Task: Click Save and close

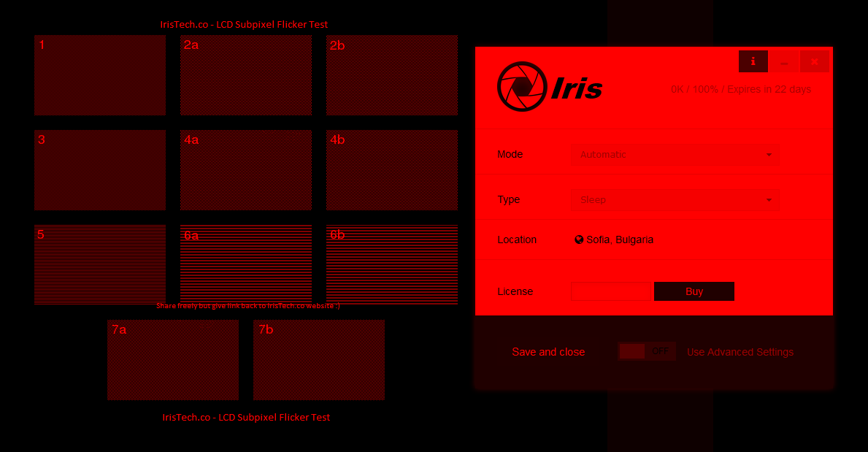Action: coord(548,352)
